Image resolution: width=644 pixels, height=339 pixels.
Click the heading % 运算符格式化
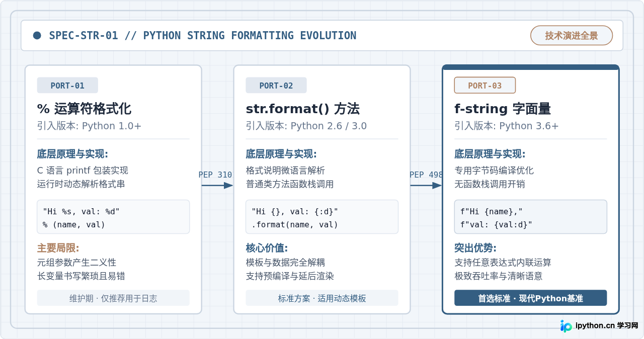click(84, 109)
